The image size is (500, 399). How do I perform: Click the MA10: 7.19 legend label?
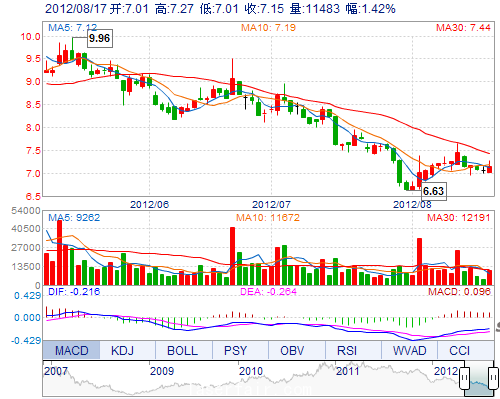click(x=268, y=27)
